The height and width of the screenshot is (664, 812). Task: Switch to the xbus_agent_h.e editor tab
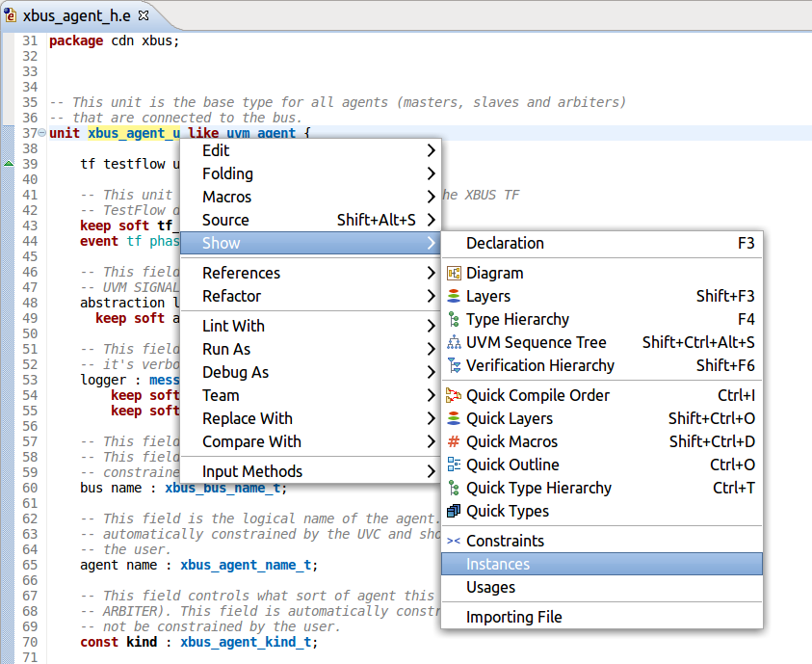pos(77,15)
